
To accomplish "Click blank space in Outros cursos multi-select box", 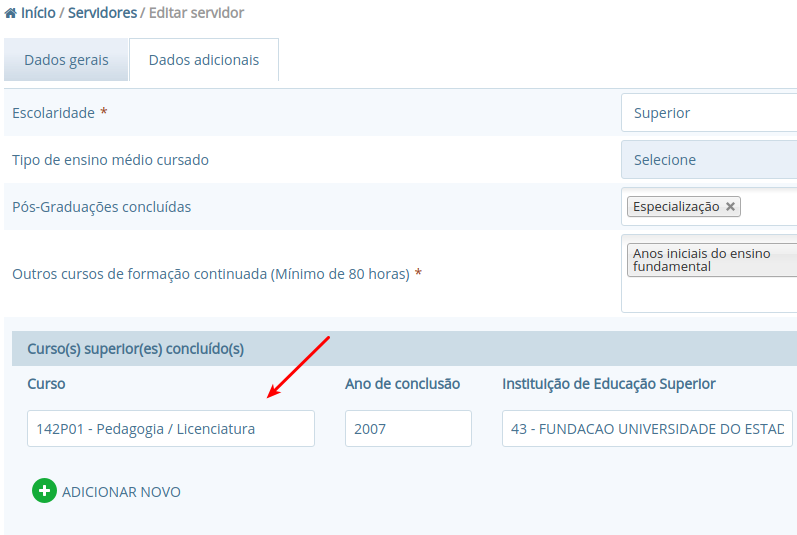I will coord(710,295).
